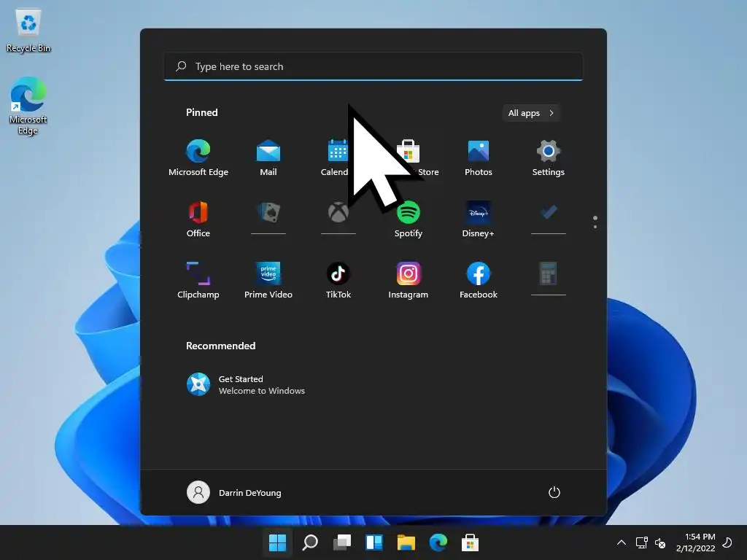Open the Photos app
The height and width of the screenshot is (560, 747).
479,158
